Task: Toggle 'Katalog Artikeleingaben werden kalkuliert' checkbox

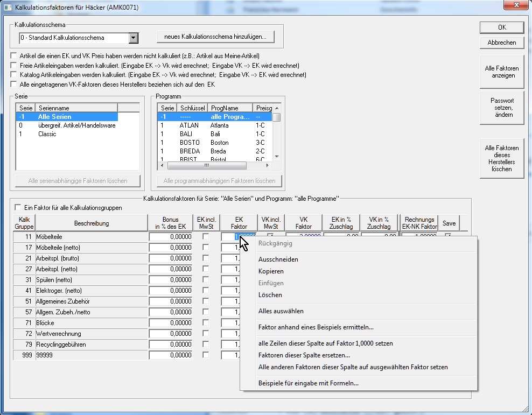Action: coord(14,75)
